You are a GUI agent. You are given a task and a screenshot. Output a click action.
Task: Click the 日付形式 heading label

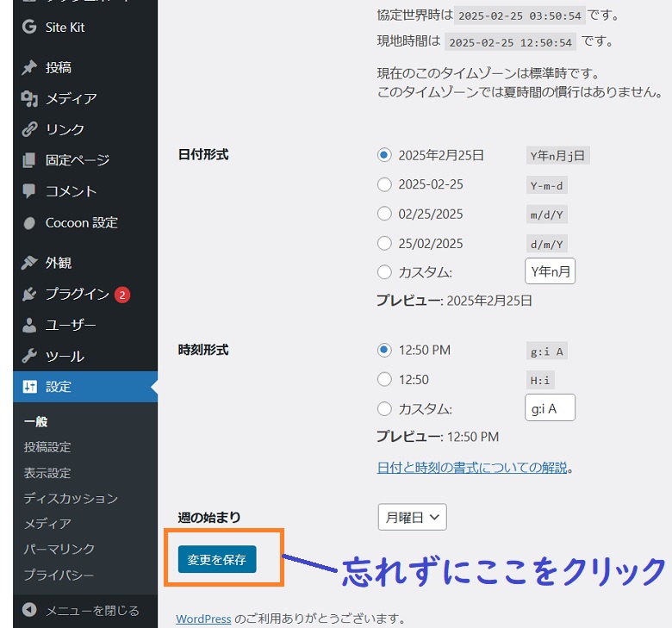tap(203, 154)
